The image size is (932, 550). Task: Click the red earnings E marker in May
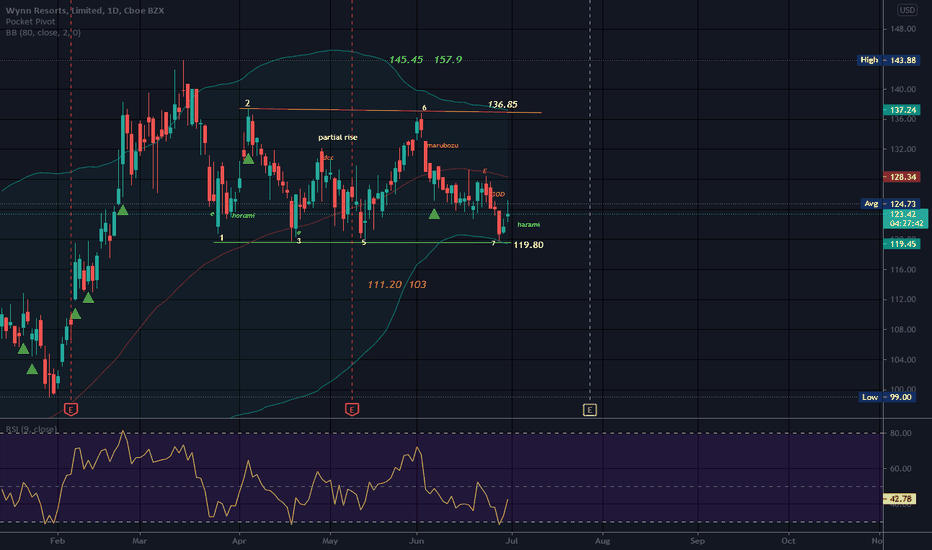pos(352,409)
